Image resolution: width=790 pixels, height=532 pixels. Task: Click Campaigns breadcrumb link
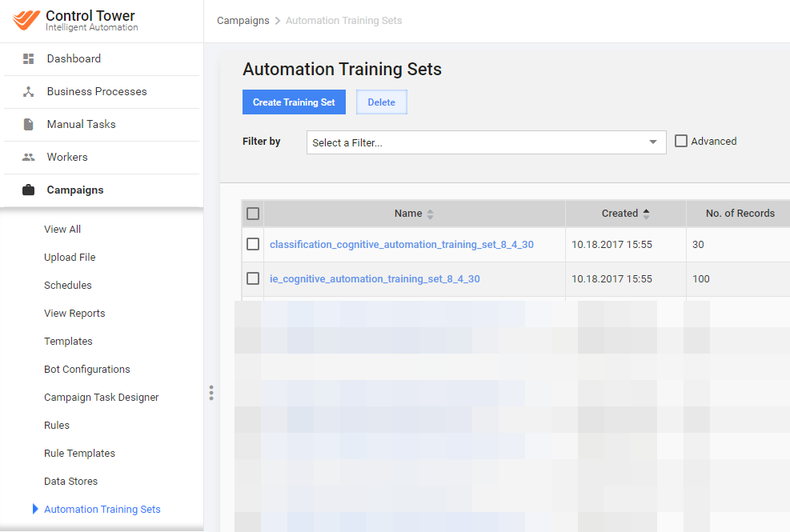(x=243, y=21)
